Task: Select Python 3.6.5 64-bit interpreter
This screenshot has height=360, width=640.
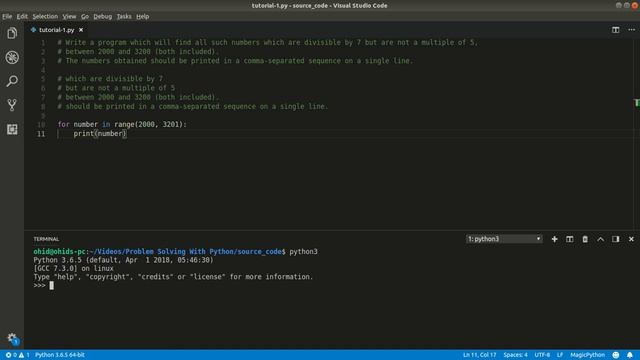Action: (60, 355)
